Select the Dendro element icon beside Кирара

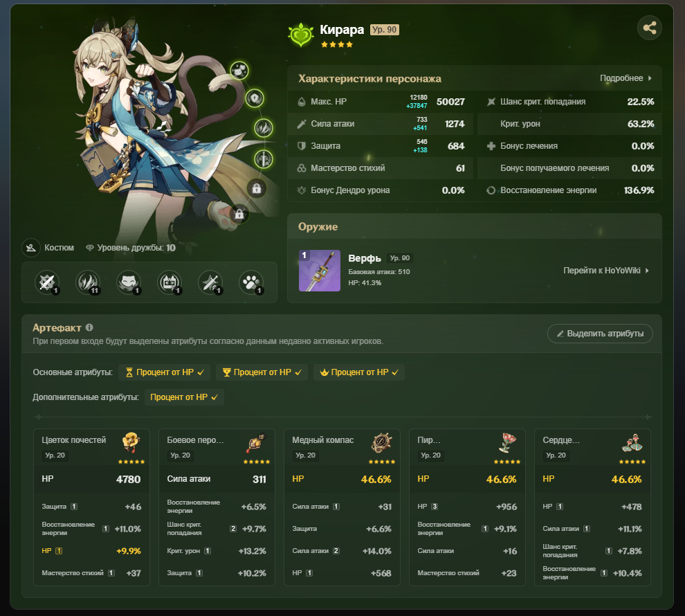(x=301, y=35)
